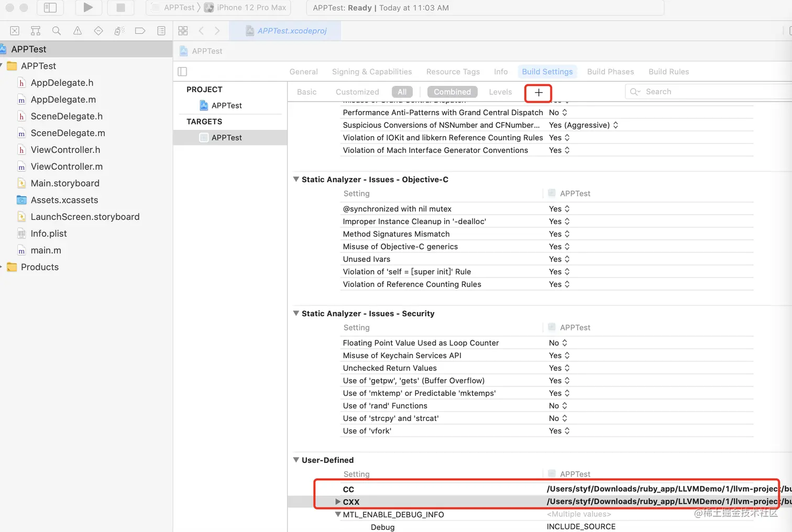Focus the build settings Search field
The image size is (792, 532).
(x=708, y=92)
